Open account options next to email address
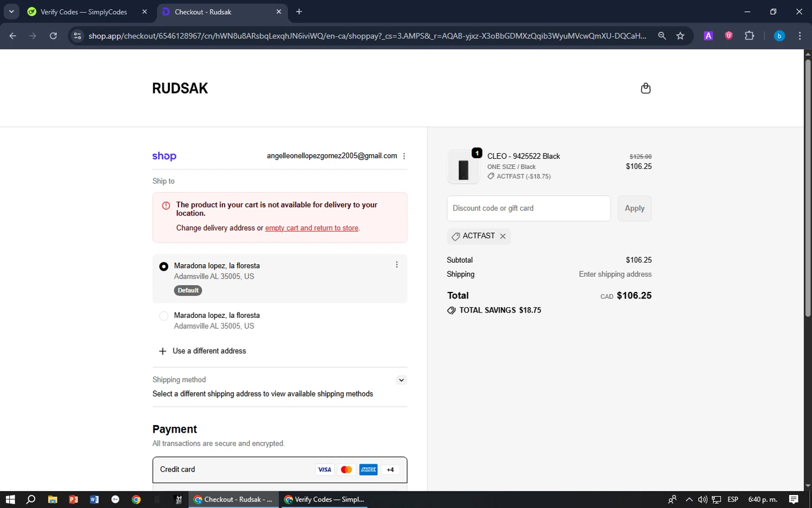Image resolution: width=812 pixels, height=508 pixels. click(x=404, y=156)
